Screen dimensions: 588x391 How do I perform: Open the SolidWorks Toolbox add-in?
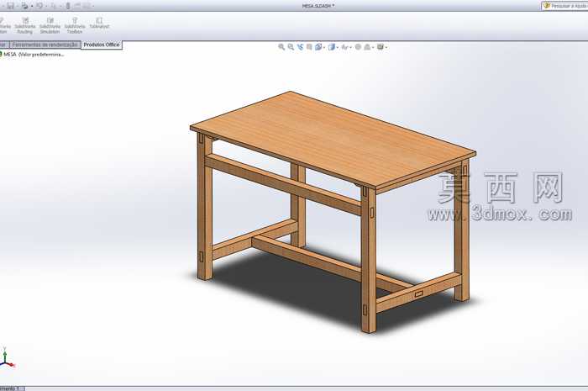[x=75, y=25]
